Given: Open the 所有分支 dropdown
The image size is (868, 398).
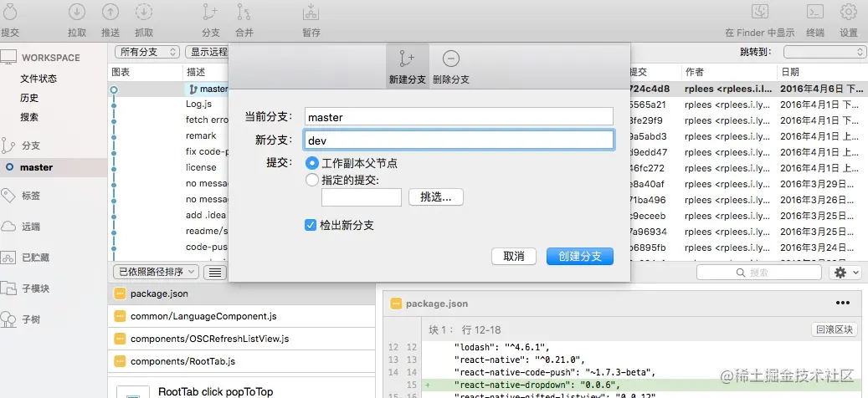Looking at the screenshot, I should 147,52.
